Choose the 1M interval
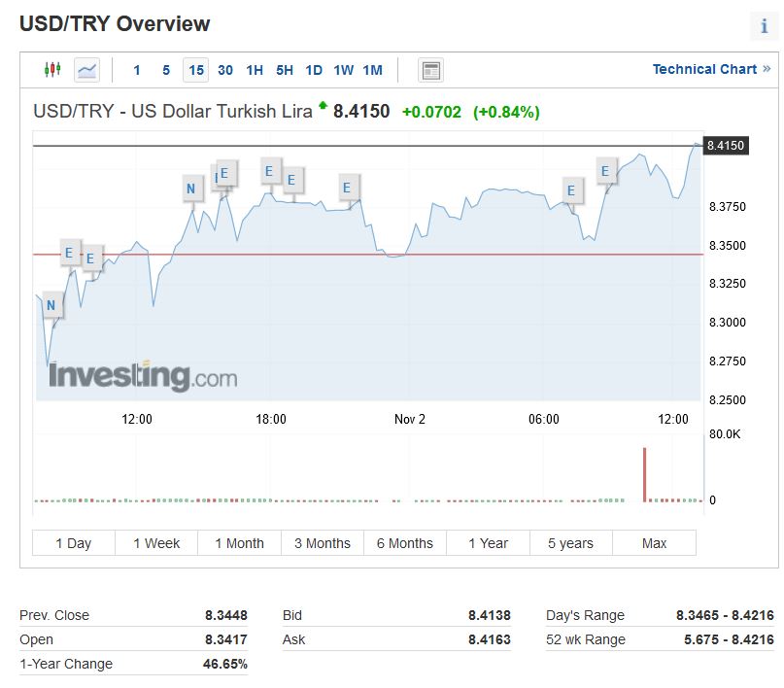 pyautogui.click(x=372, y=70)
